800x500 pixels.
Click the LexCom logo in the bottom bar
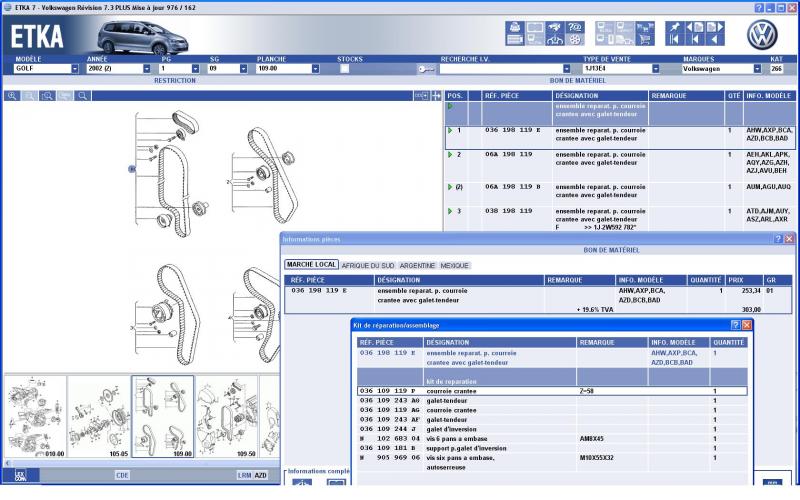tap(21, 475)
